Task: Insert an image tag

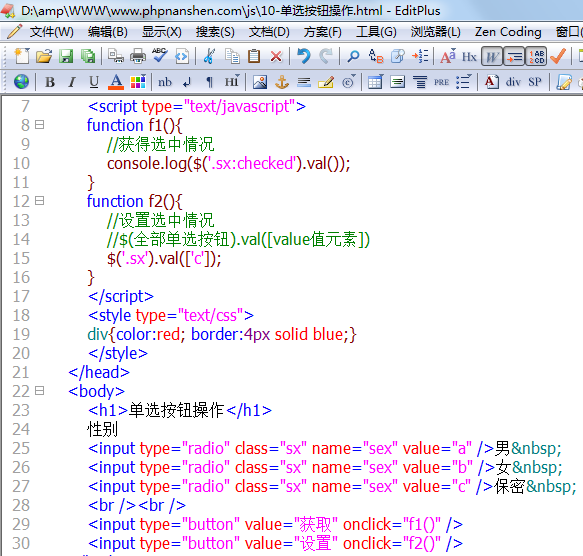Action: [260, 82]
